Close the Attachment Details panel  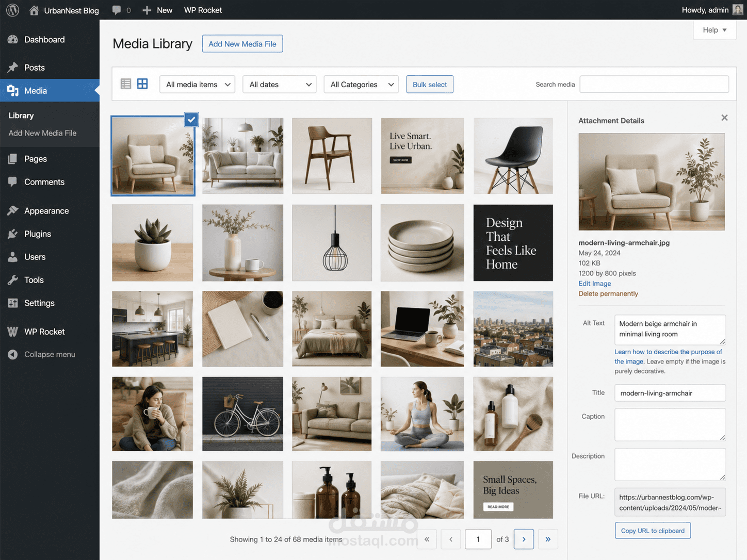[x=724, y=118]
